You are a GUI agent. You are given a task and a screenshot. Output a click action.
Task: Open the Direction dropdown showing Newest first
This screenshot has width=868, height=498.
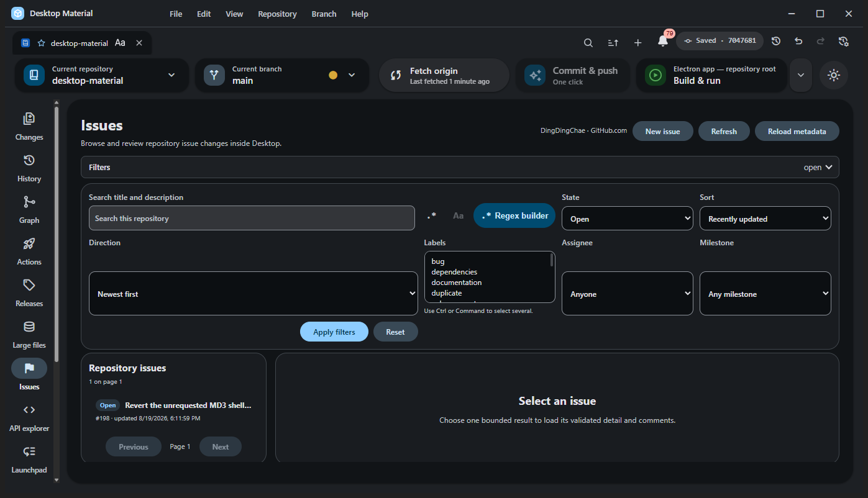coord(254,294)
